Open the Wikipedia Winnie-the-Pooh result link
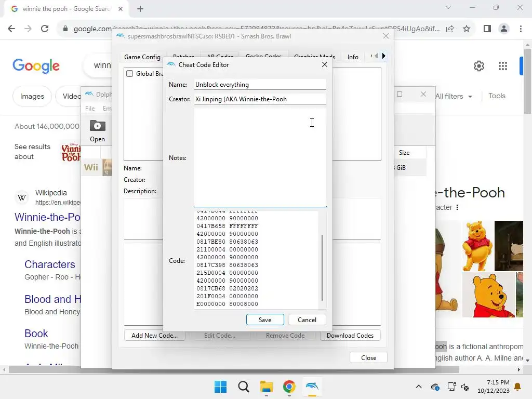 (47, 217)
